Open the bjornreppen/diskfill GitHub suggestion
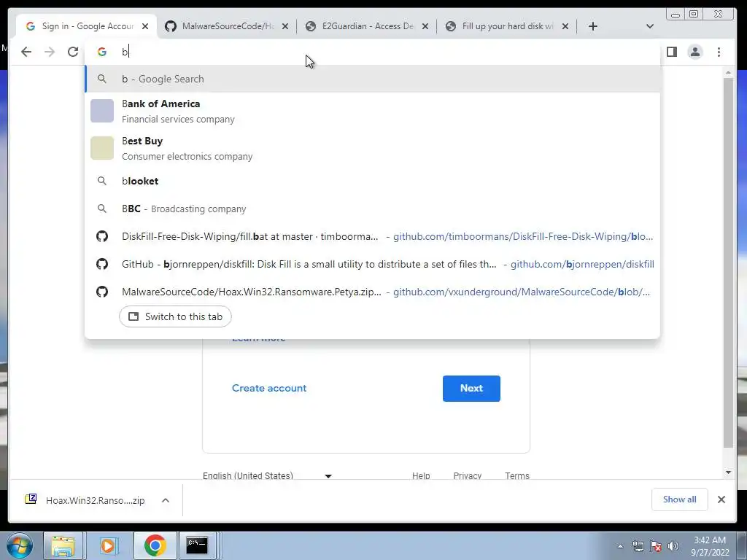Image resolution: width=747 pixels, height=560 pixels. [373, 264]
